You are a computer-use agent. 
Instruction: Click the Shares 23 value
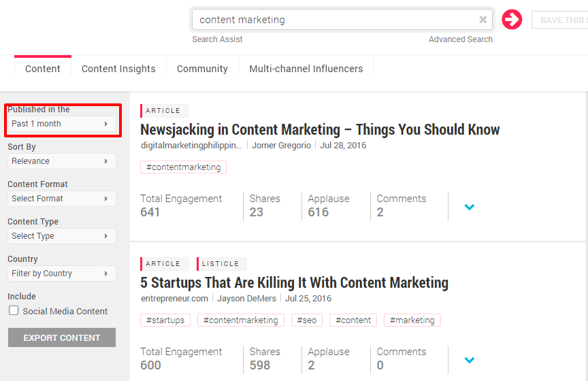[257, 212]
